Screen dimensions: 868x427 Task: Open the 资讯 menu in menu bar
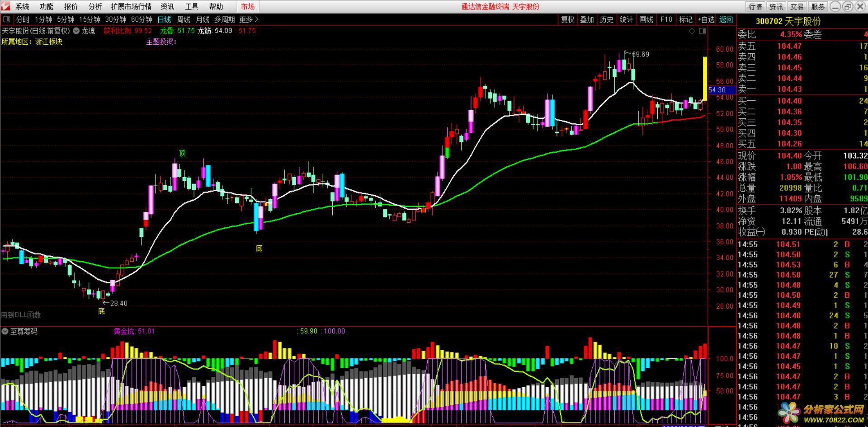tap(167, 6)
